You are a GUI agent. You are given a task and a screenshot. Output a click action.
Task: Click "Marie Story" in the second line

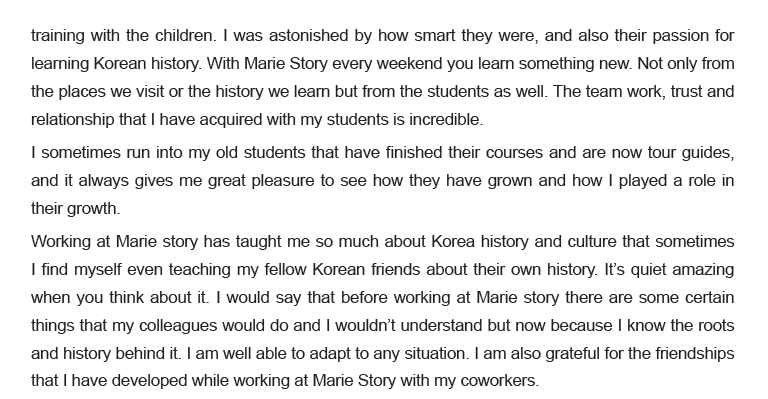[x=286, y=64]
